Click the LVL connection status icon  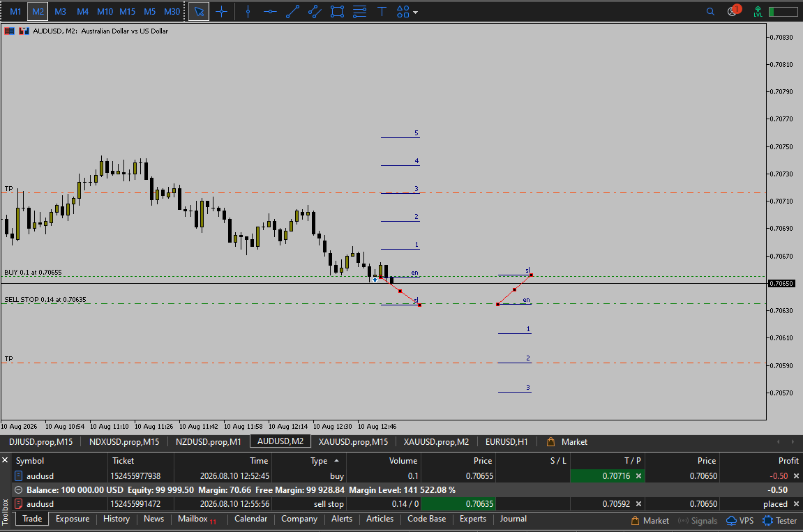pyautogui.click(x=758, y=11)
